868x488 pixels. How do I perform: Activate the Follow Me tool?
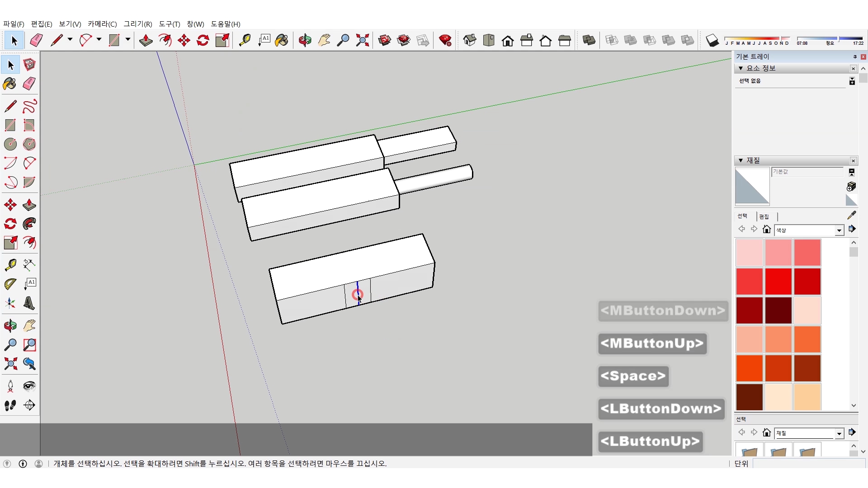[29, 224]
